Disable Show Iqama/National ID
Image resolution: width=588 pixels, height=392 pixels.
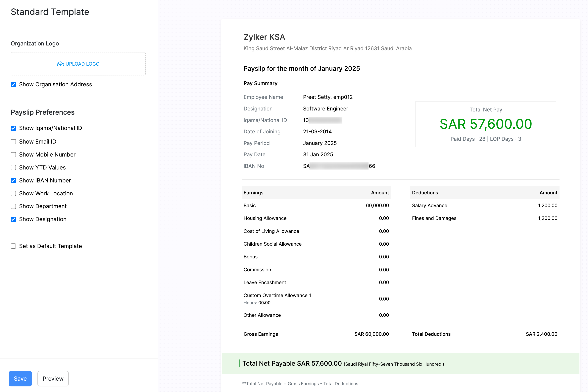pos(14,128)
